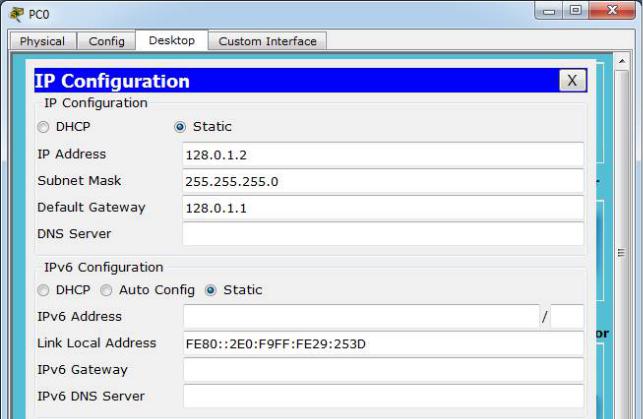Open the Custom Interface tab
The image size is (643, 419).
[x=267, y=41]
